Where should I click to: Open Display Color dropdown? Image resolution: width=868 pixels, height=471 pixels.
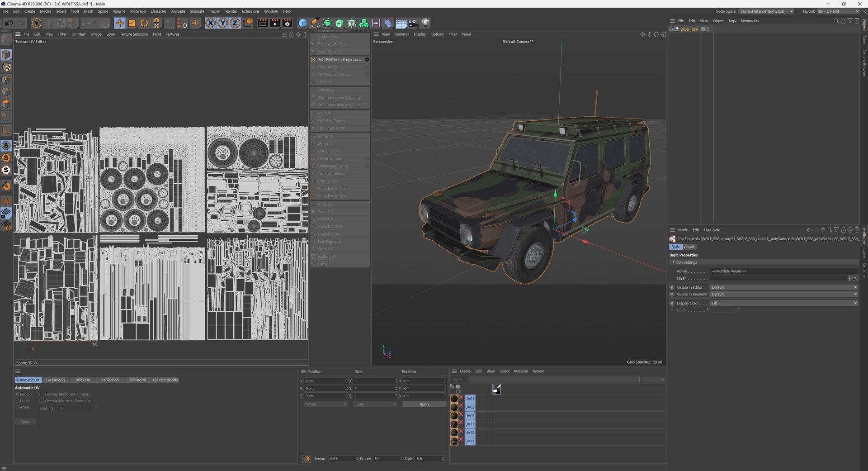click(783, 304)
